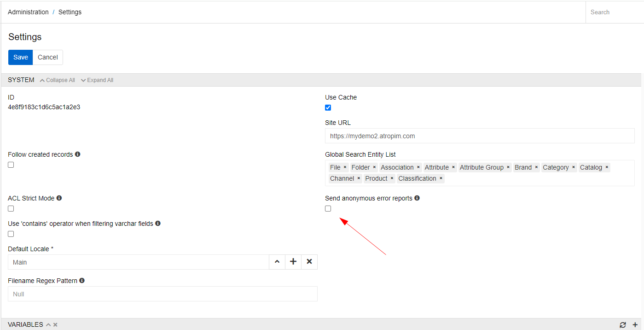Viewport: 644px width, 330px height.
Task: Add variable using plus icon in Variables header
Action: pos(635,325)
